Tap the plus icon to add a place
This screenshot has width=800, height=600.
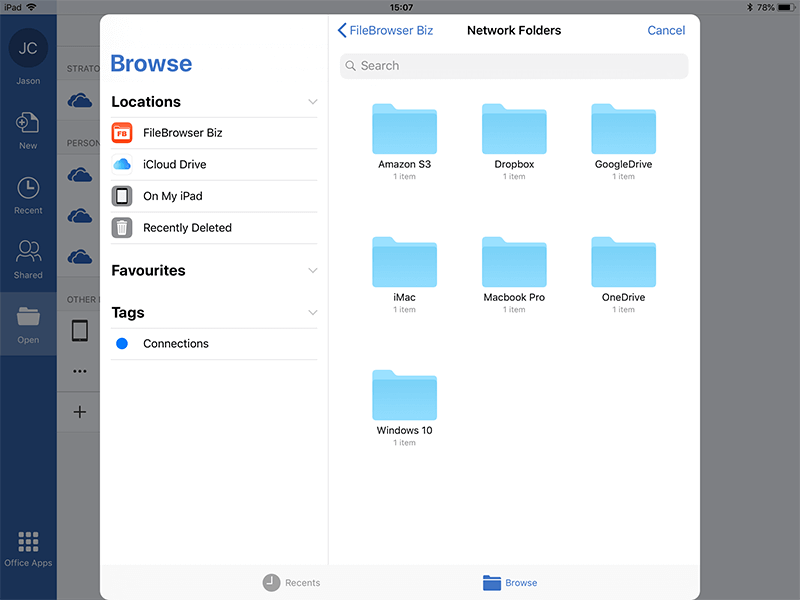click(x=80, y=412)
